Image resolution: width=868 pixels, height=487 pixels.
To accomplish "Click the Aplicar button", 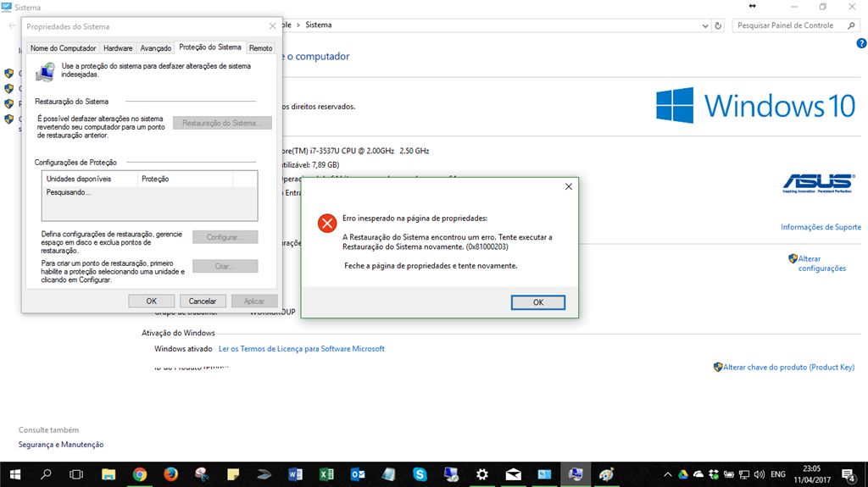I will 253,301.
